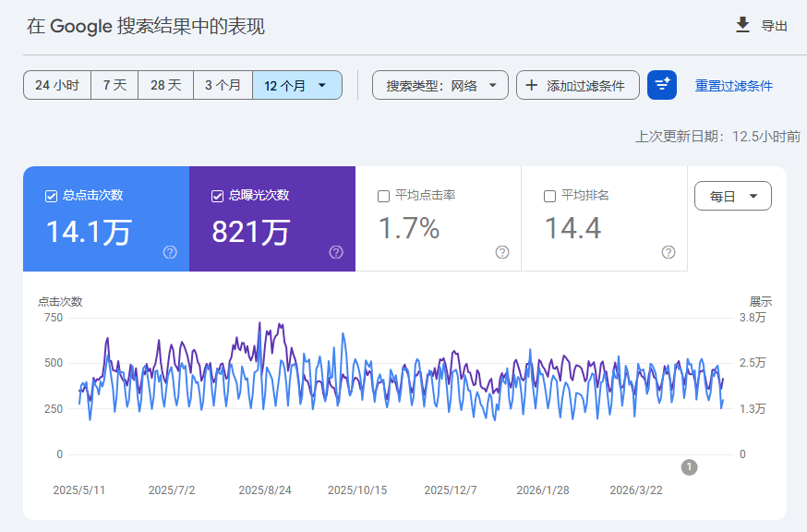Click help icon on 总曝光次数 card
Viewport: 807px width, 532px height.
tap(336, 252)
